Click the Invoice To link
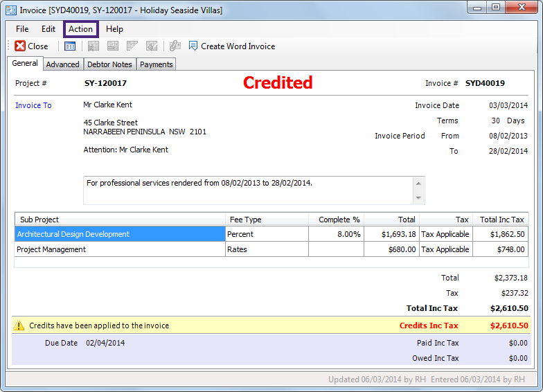543x392 pixels. point(33,105)
